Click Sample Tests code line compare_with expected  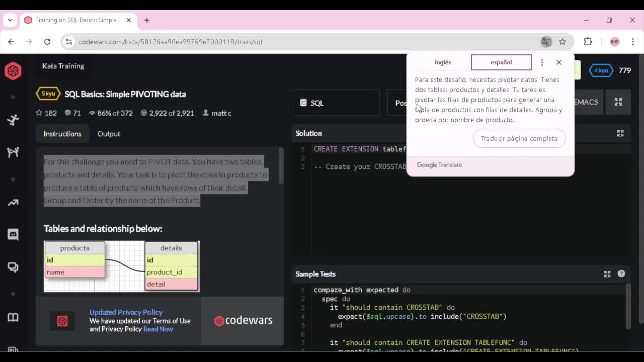[362, 290]
